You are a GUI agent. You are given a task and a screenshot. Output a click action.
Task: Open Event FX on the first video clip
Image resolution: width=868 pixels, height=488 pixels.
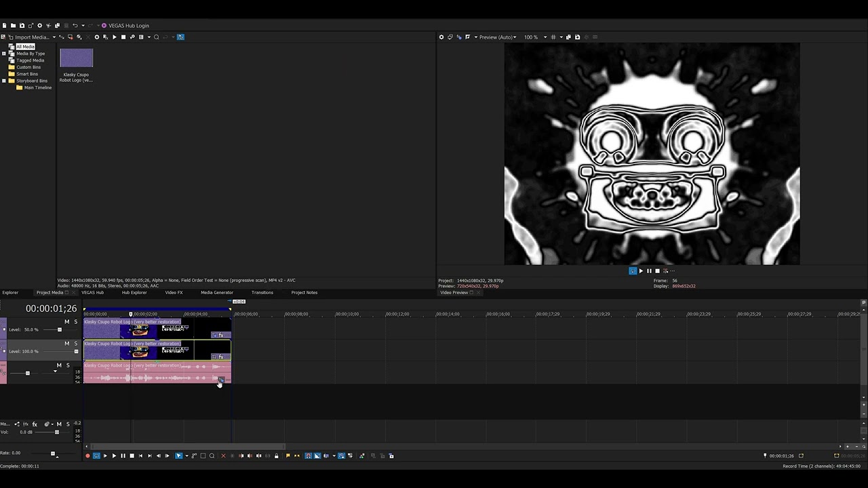tap(220, 335)
